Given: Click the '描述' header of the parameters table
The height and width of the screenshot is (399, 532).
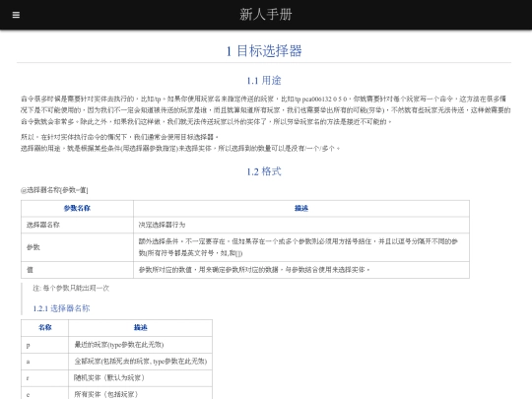Looking at the screenshot, I should pyautogui.click(x=301, y=208).
